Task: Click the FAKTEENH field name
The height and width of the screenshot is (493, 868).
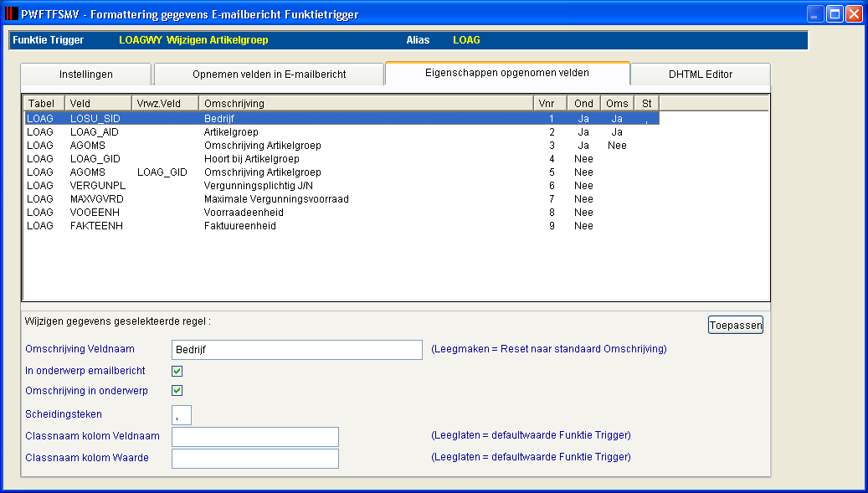Action: tap(96, 226)
